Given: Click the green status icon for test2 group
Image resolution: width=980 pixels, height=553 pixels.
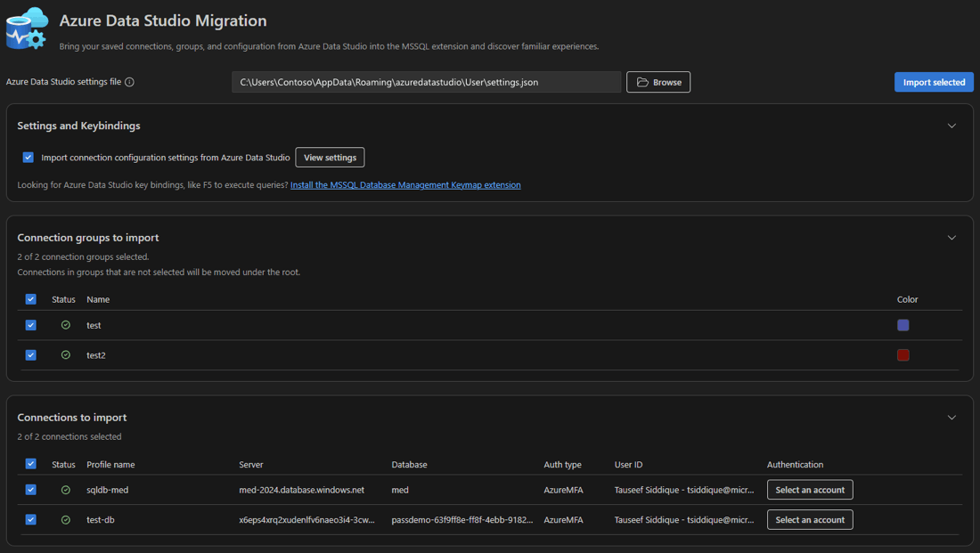Looking at the screenshot, I should point(65,354).
